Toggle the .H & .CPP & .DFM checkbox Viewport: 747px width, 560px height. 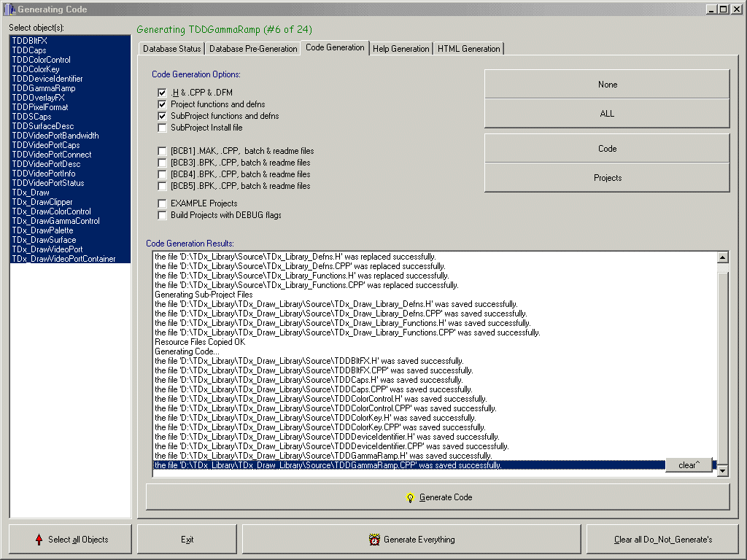(x=162, y=93)
